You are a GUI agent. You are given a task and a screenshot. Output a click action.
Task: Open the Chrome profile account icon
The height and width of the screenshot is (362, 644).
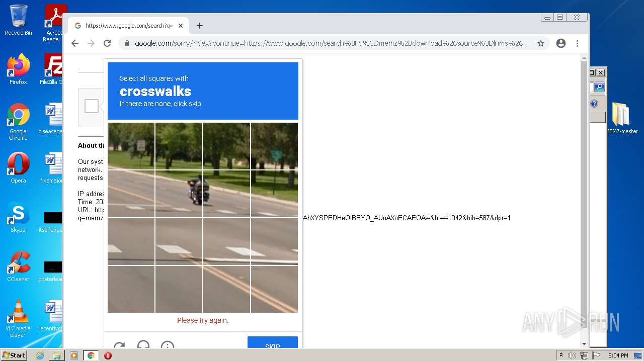[561, 43]
